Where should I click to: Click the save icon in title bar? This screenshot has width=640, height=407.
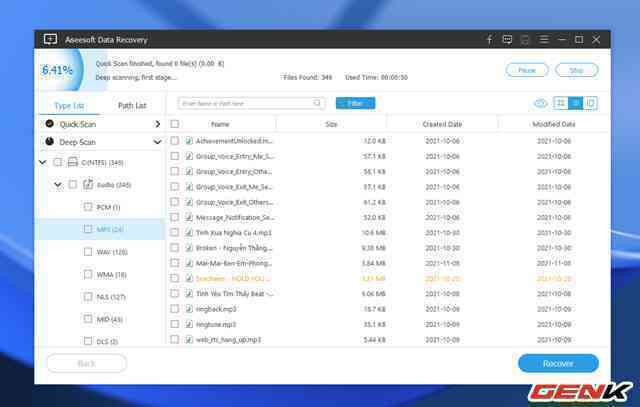pyautogui.click(x=525, y=40)
